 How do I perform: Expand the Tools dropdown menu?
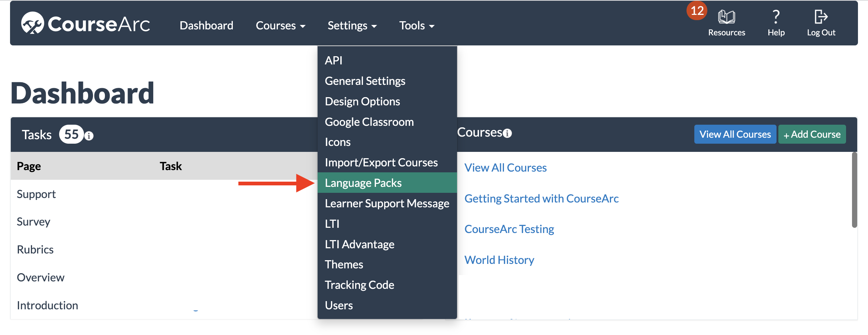coord(417,25)
